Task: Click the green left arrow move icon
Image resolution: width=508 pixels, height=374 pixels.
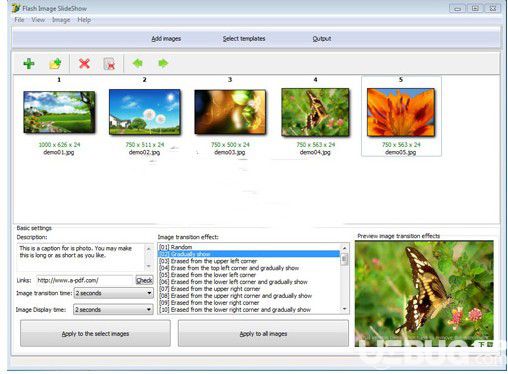Action: pyautogui.click(x=138, y=63)
